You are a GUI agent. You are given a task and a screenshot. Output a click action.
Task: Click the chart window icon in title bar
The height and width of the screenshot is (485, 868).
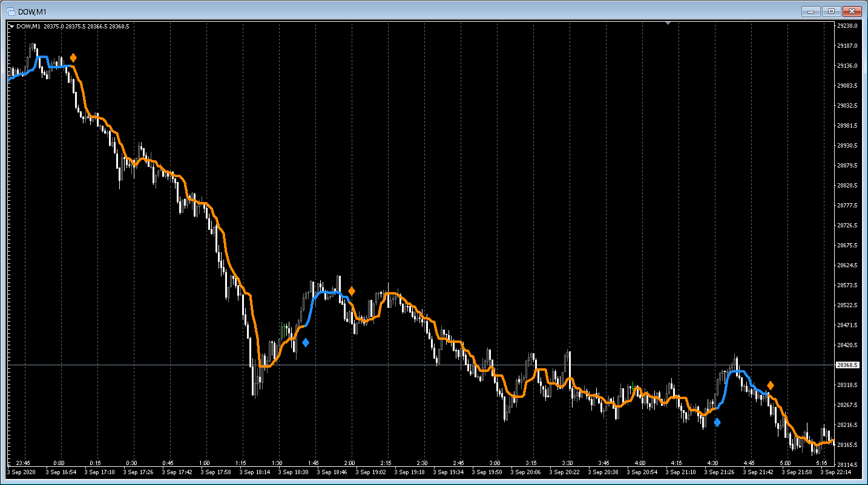point(10,11)
